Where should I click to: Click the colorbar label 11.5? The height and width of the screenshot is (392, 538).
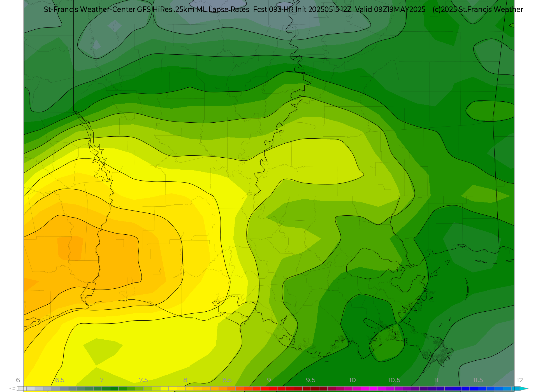click(x=478, y=380)
